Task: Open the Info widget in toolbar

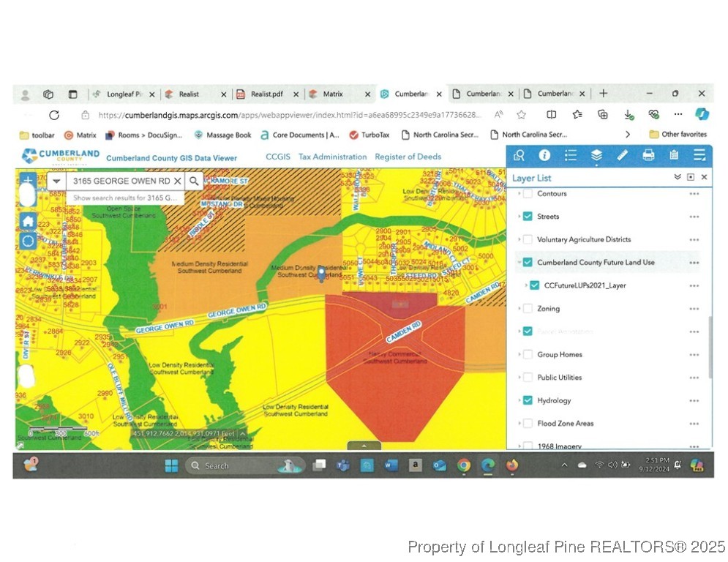Action: click(544, 155)
